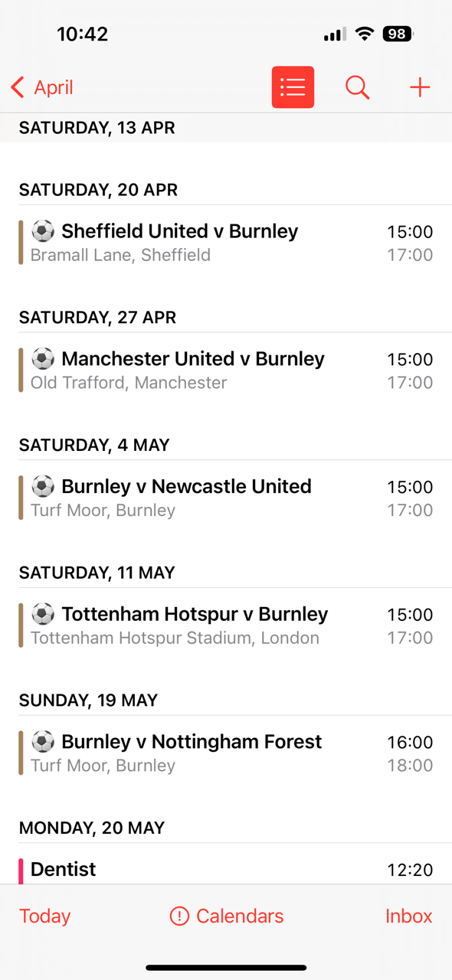The width and height of the screenshot is (452, 980).
Task: Jump to Today
Action: [45, 916]
